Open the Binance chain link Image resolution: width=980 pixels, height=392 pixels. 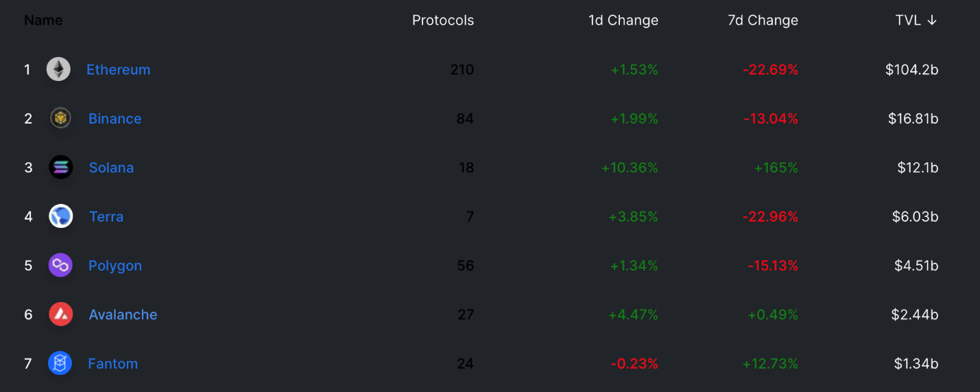coord(115,119)
